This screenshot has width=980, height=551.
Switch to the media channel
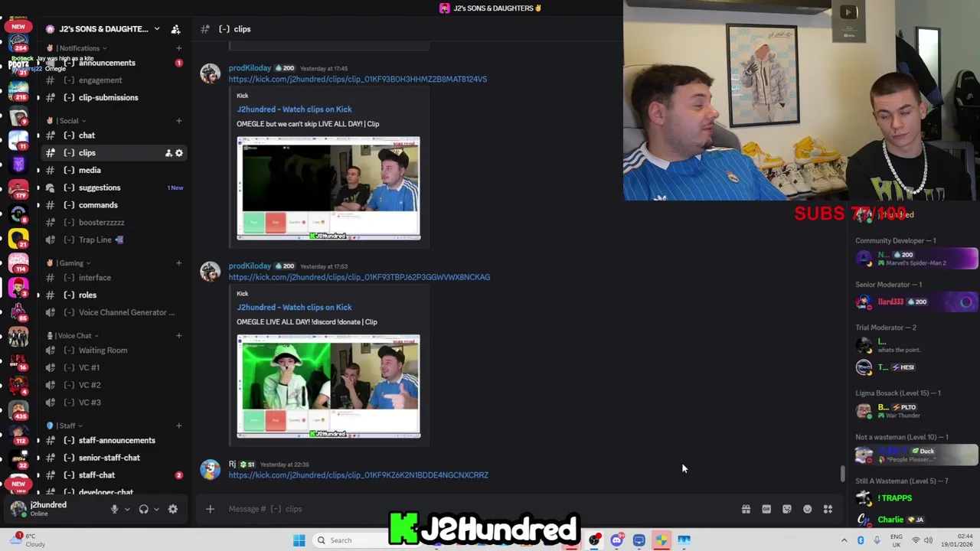pyautogui.click(x=113, y=170)
